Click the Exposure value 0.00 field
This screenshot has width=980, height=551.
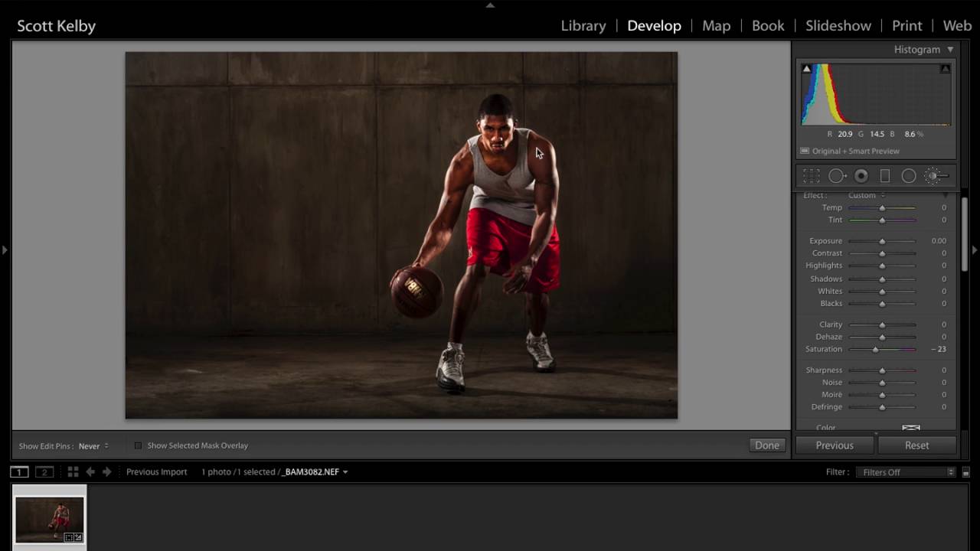click(x=939, y=241)
